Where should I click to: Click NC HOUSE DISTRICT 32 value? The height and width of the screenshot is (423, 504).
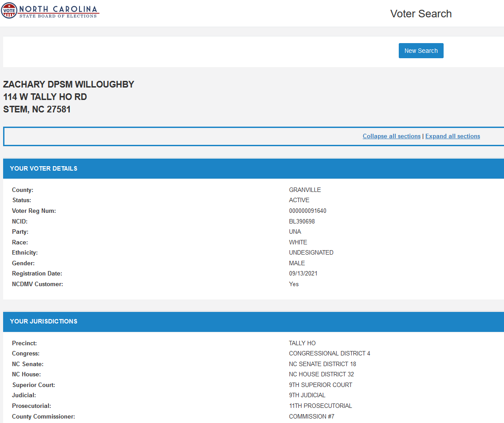click(x=321, y=375)
